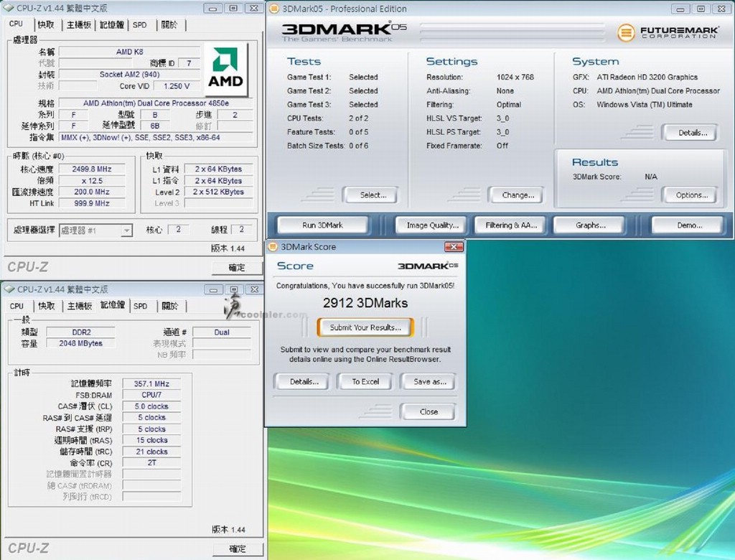The image size is (735, 560).
Task: Maximize the 3DMark05 main window
Action: (701, 9)
